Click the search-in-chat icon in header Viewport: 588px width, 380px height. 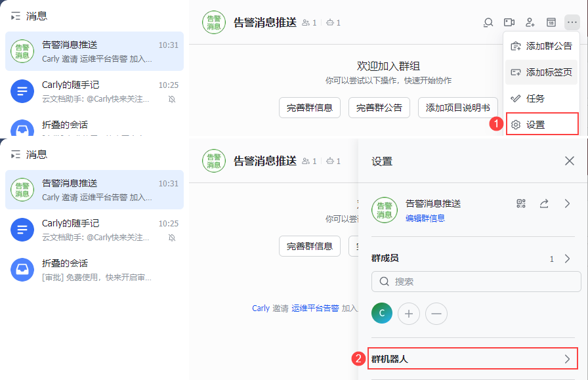[x=488, y=23]
